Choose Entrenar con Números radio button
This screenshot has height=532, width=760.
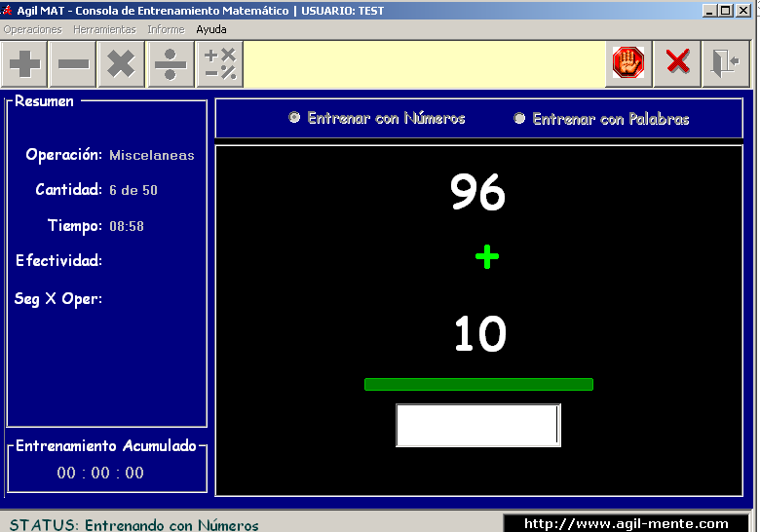[294, 117]
